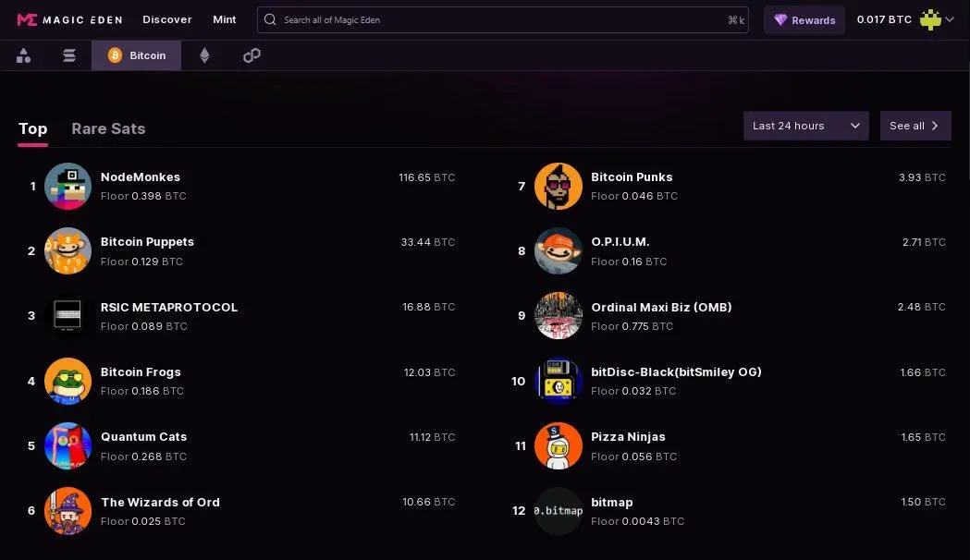This screenshot has width=970, height=560.
Task: Open the Rewards button
Action: [x=804, y=19]
